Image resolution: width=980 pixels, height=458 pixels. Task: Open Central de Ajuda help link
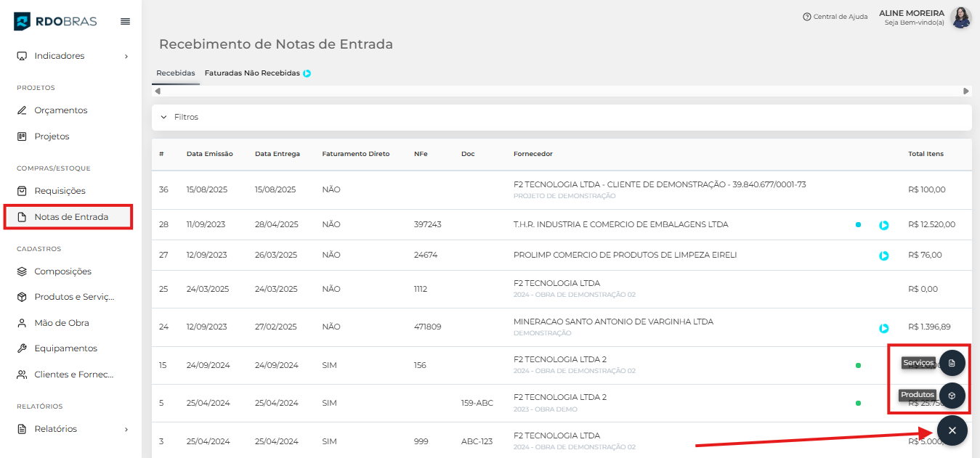[x=835, y=17]
